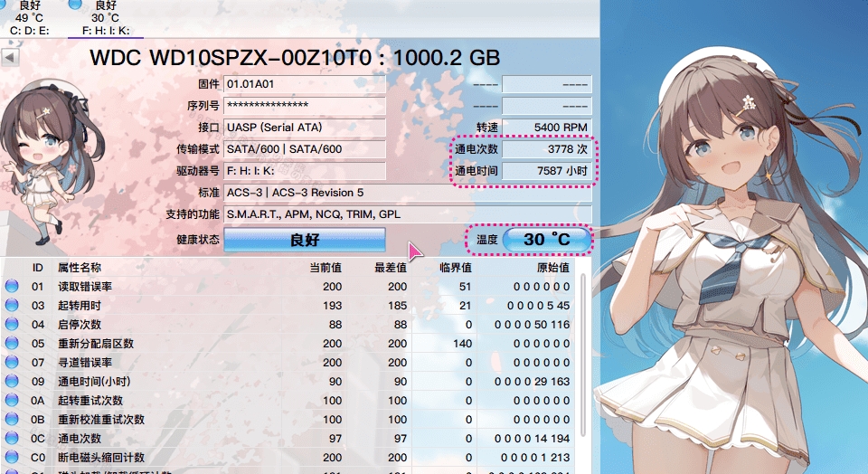
Task: Click the 通电时间 value 7587 小时
Action: pyautogui.click(x=546, y=171)
